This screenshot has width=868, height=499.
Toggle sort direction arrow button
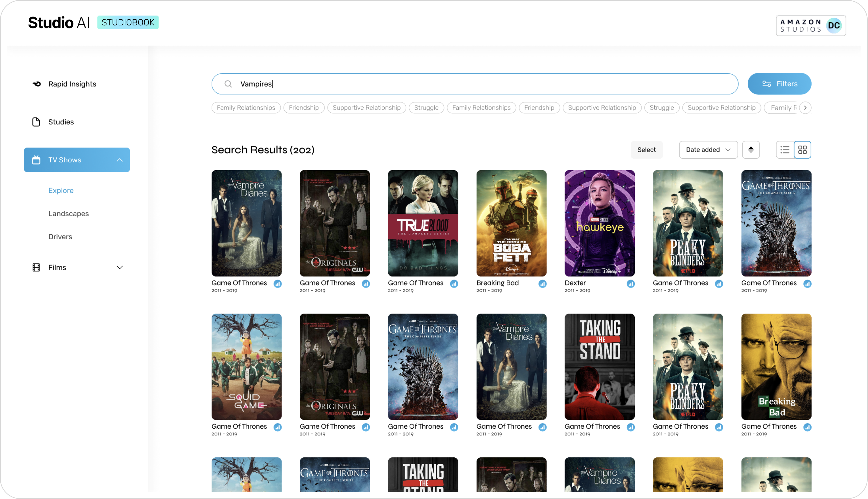tap(751, 150)
